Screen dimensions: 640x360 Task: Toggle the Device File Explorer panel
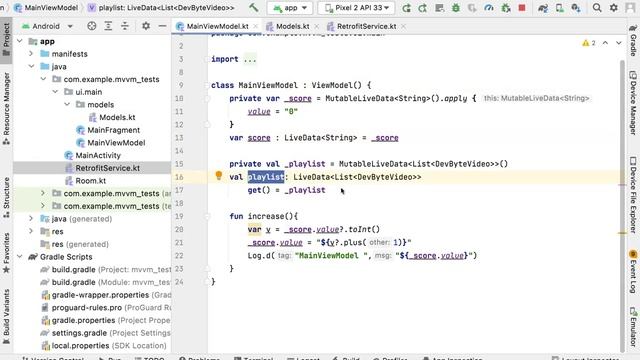tap(633, 195)
